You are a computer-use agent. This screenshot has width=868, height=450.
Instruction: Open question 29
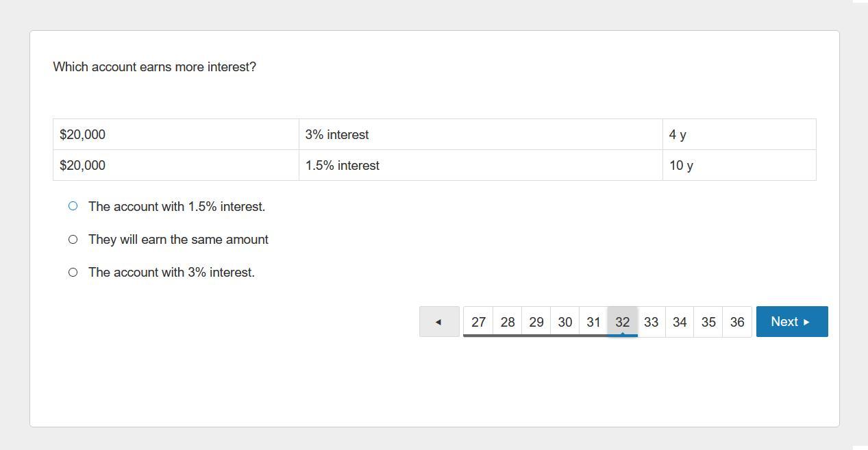536,321
